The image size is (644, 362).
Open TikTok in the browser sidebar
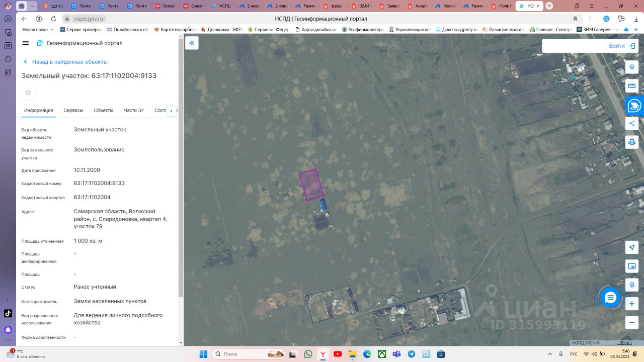pyautogui.click(x=8, y=313)
